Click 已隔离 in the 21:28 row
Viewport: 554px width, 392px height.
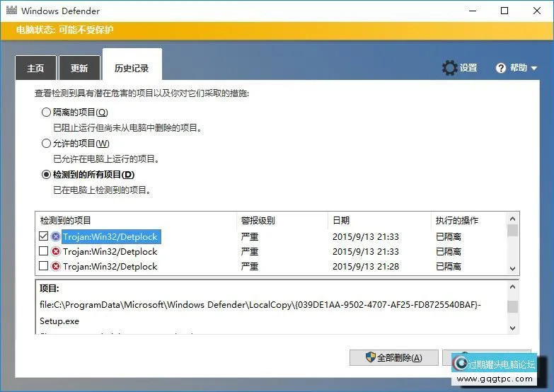[x=449, y=266]
